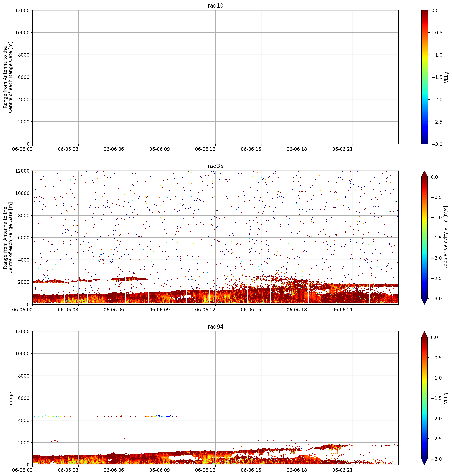Select the rad10 y-axis range label
The height and width of the screenshot is (476, 452).
pyautogui.click(x=8, y=77)
